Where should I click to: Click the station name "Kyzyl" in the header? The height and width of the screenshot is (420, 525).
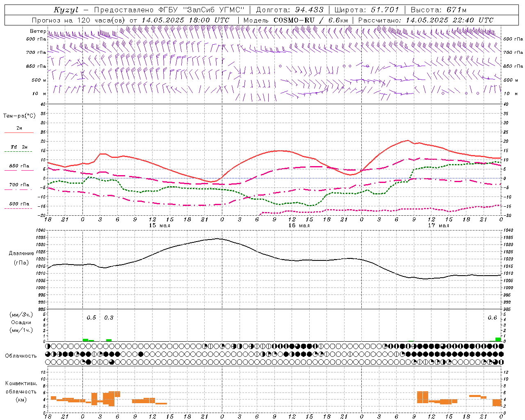pyautogui.click(x=66, y=10)
